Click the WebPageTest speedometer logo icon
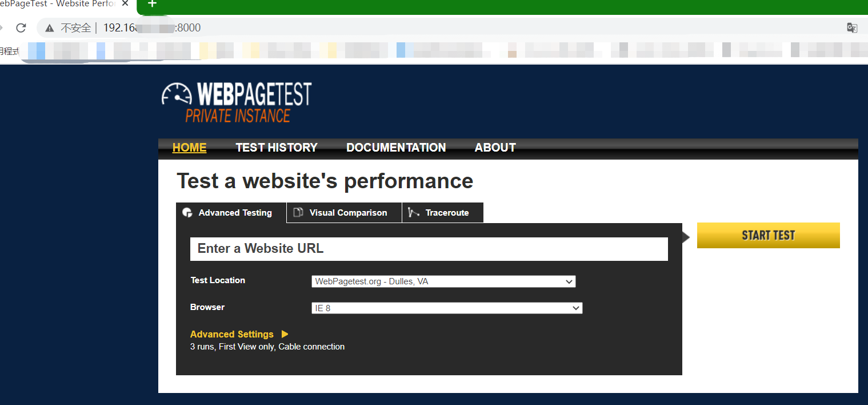 click(x=177, y=94)
